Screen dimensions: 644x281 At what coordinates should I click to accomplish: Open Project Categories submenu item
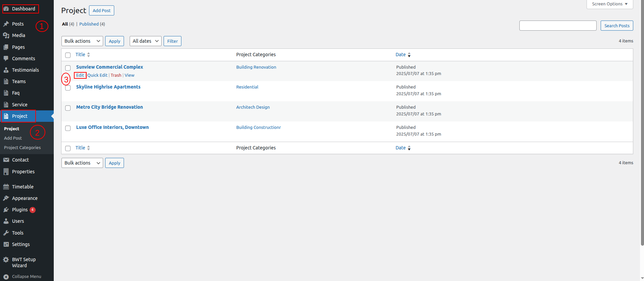(22, 148)
